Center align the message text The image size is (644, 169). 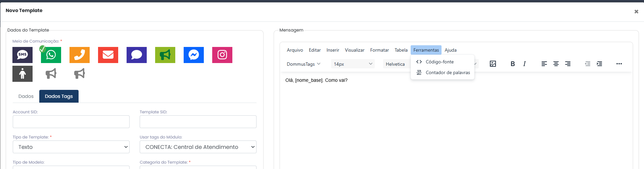pyautogui.click(x=556, y=64)
